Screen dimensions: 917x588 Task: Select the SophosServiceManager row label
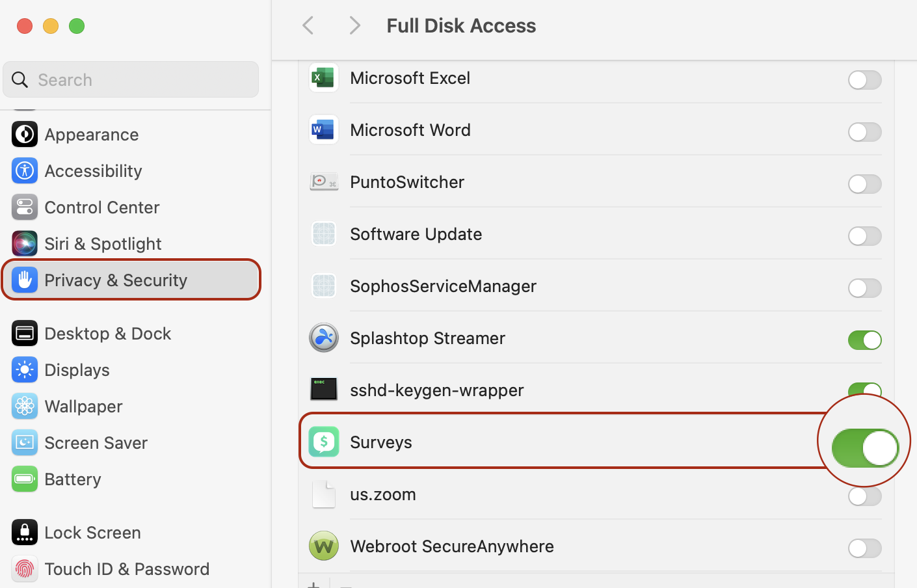[x=443, y=286]
